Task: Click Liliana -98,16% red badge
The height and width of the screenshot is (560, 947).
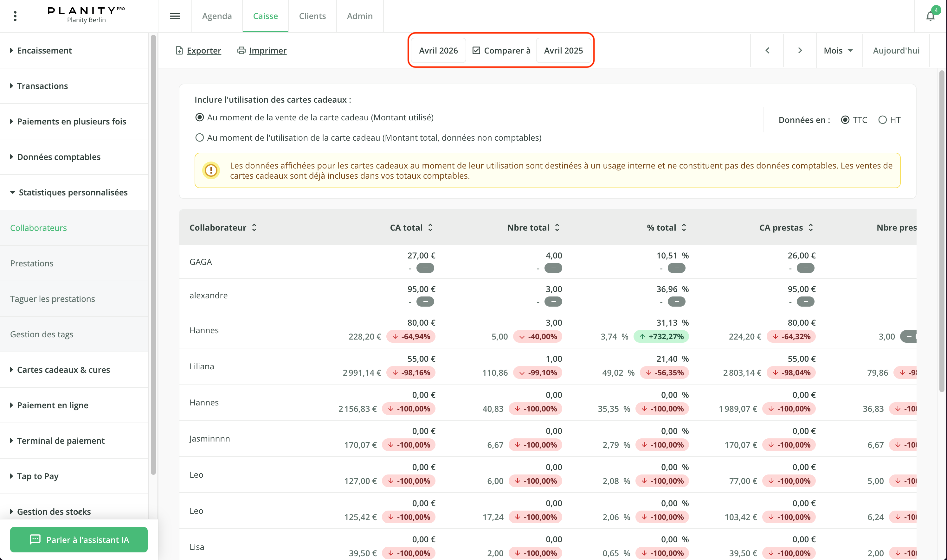Action: (411, 373)
